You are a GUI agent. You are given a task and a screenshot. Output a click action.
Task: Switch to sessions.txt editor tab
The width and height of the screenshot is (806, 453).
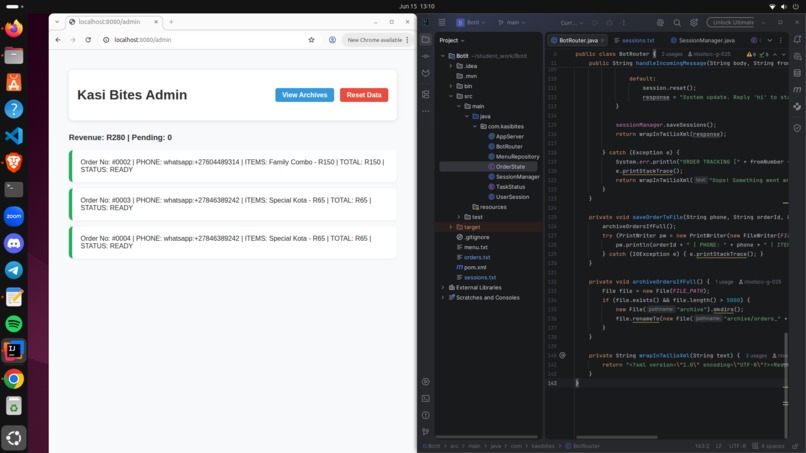[x=634, y=40]
